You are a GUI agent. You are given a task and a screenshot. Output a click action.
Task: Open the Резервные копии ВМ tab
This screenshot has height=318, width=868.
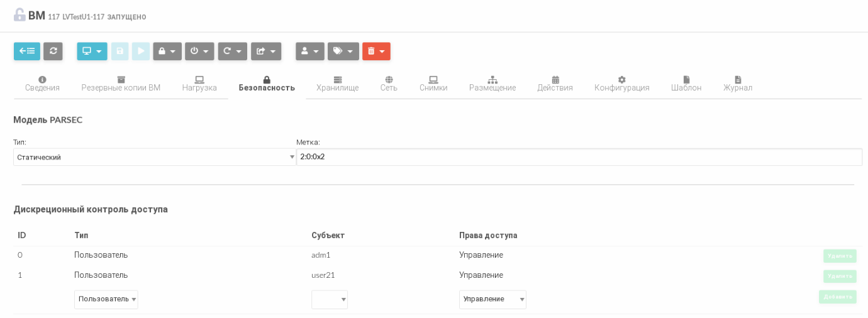[121, 84]
